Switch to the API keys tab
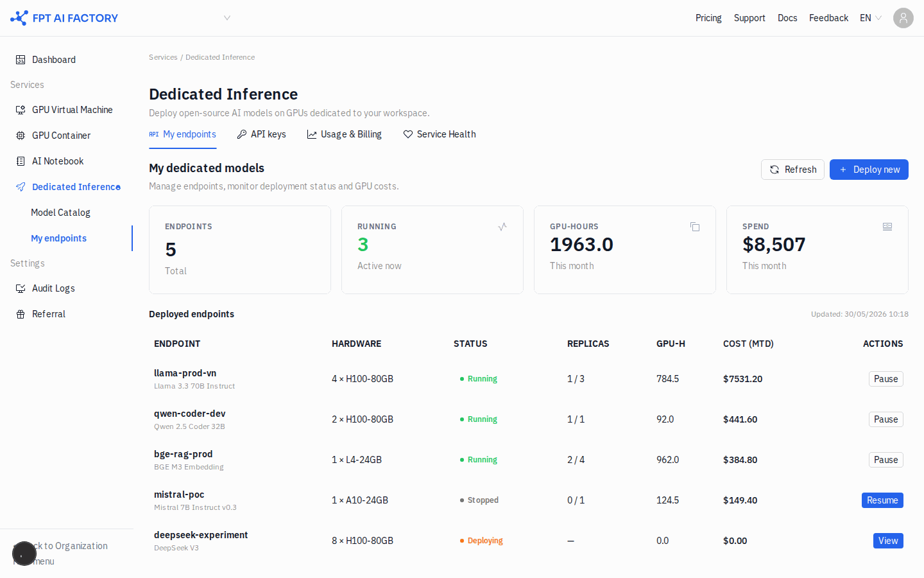The width and height of the screenshot is (924, 578). point(262,134)
